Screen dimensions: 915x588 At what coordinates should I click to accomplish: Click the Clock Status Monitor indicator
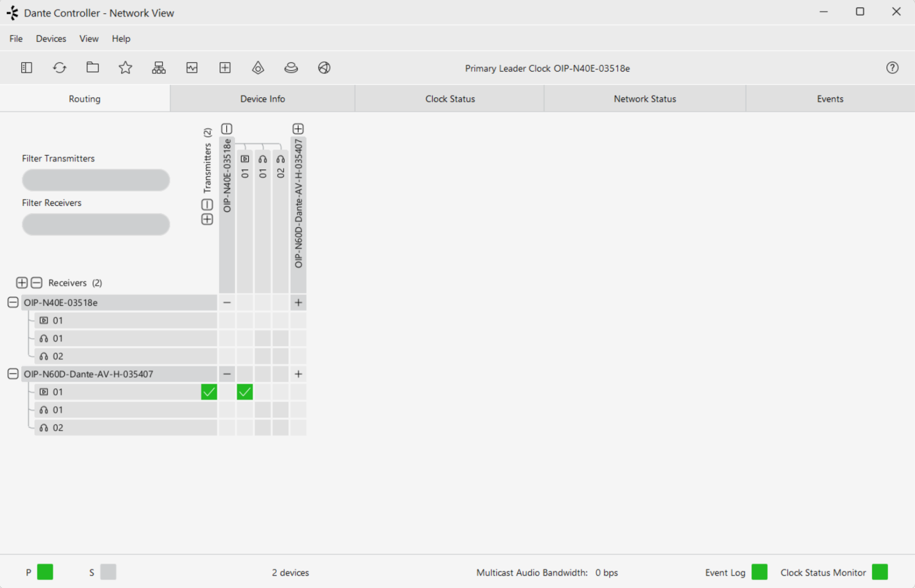coord(880,572)
